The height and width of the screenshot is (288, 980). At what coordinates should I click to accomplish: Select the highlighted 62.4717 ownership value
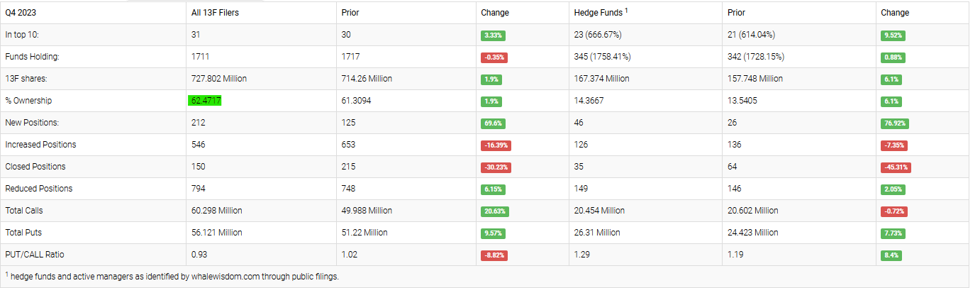tap(205, 101)
